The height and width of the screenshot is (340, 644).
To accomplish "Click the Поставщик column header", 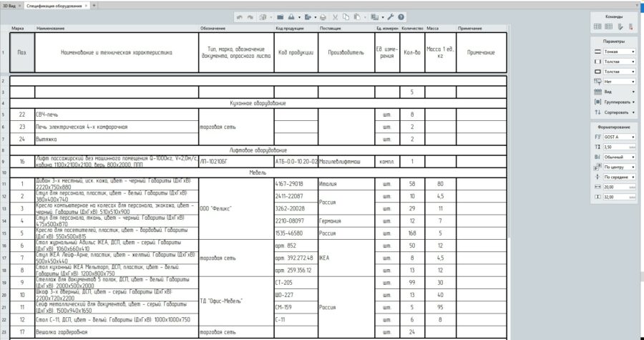I will (x=346, y=29).
